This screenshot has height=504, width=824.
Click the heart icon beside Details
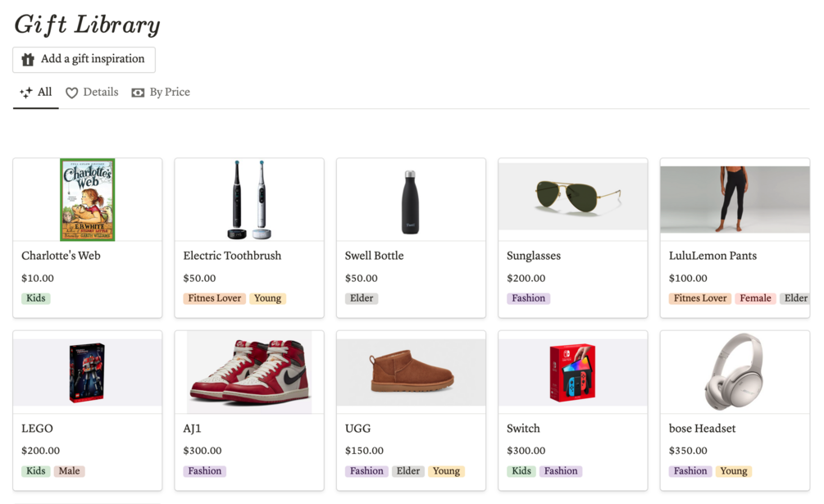coord(72,93)
